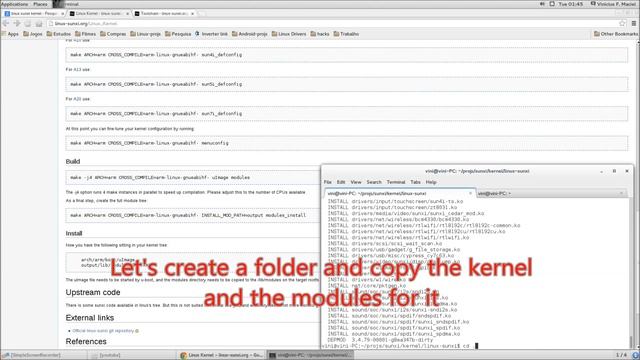Screen dimensions: 640x360
Task: Reload the page in the browser
Action: click(28, 24)
